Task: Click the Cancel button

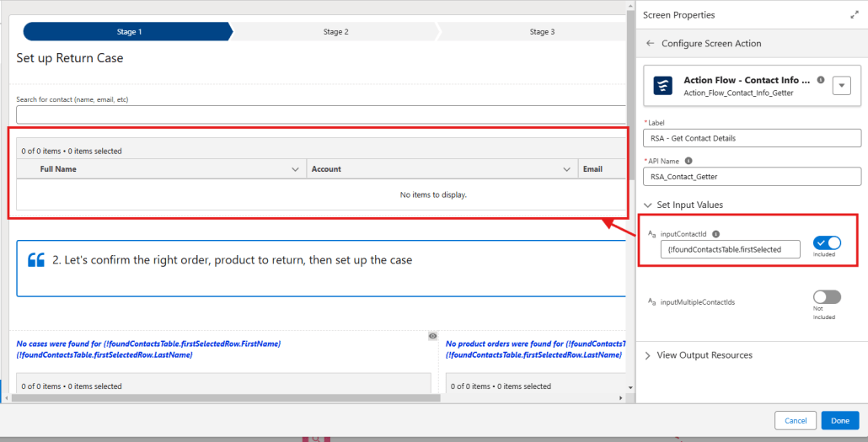Action: [x=796, y=420]
